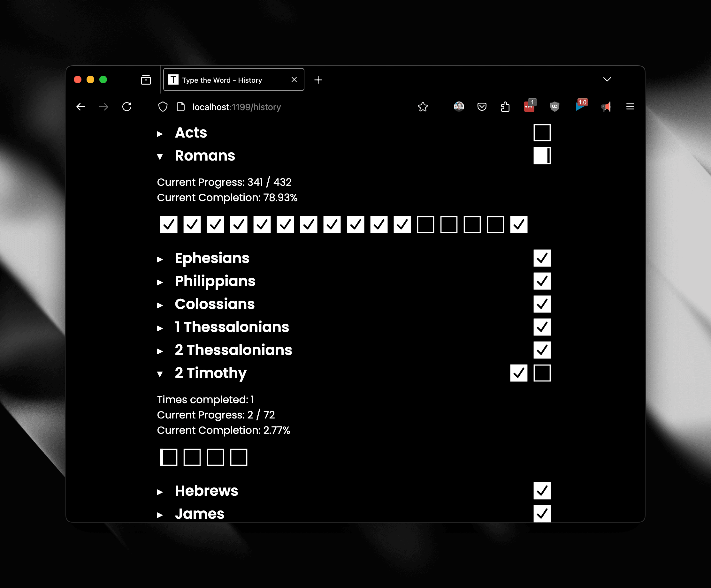
Task: Open new browser tab
Action: pos(319,80)
